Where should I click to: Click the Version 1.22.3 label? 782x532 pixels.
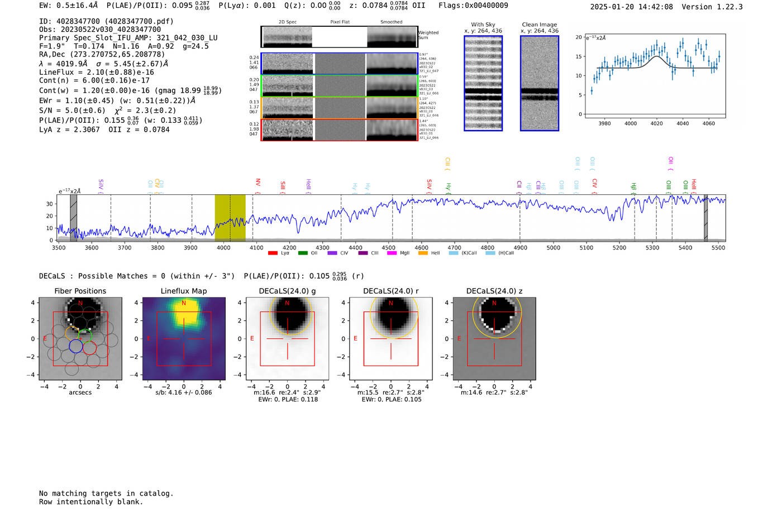click(712, 7)
